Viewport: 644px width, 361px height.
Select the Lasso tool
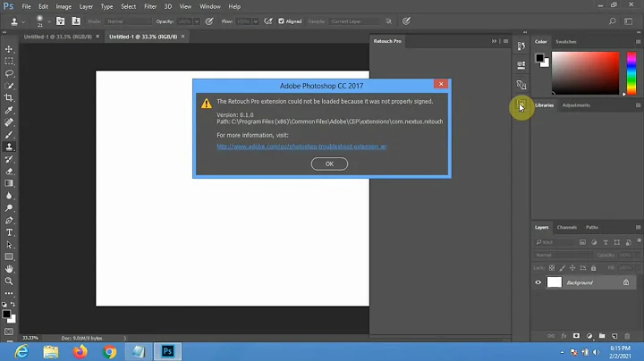(9, 73)
